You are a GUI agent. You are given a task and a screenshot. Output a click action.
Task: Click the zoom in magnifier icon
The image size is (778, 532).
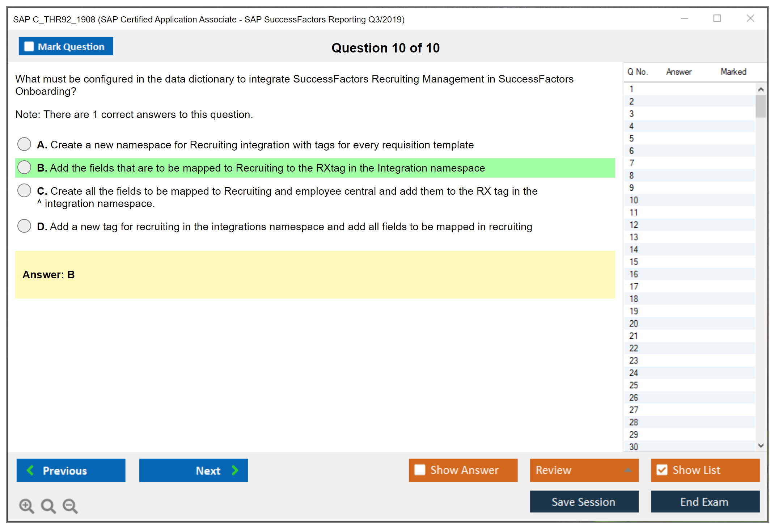pos(26,506)
